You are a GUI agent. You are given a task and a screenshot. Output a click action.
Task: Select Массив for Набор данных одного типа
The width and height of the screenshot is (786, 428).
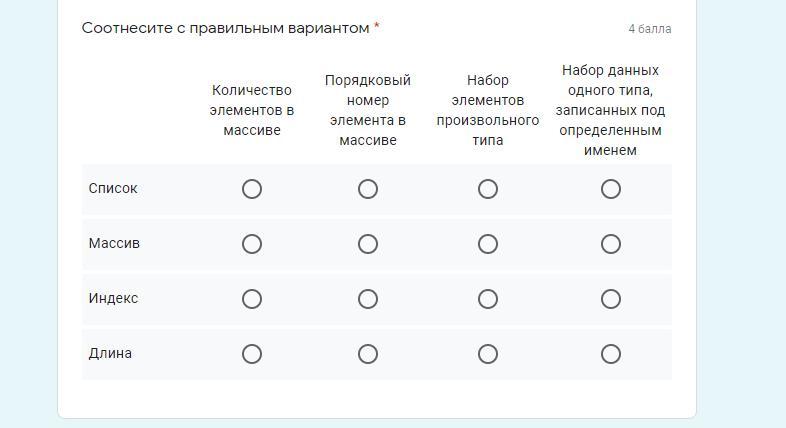[x=611, y=244]
